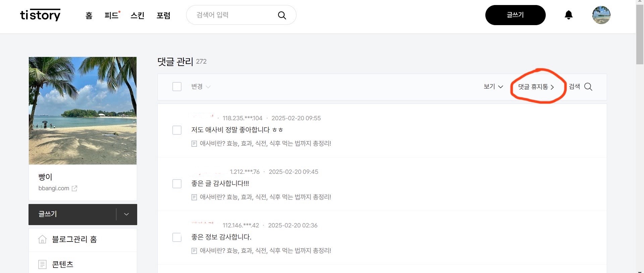Open the 보기 dropdown

point(493,86)
